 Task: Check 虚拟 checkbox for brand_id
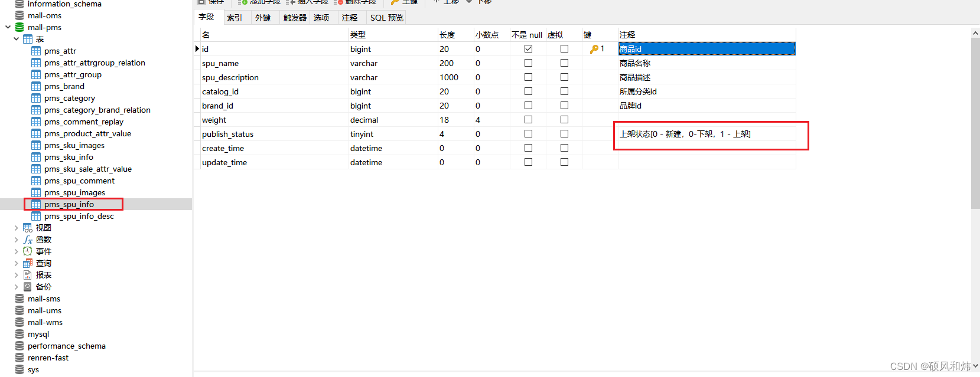pos(564,106)
